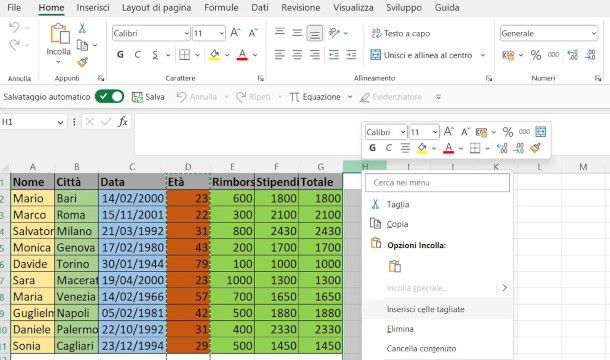Click the Copy icon in Appunti group
This screenshot has height=360, width=610.
(x=82, y=45)
